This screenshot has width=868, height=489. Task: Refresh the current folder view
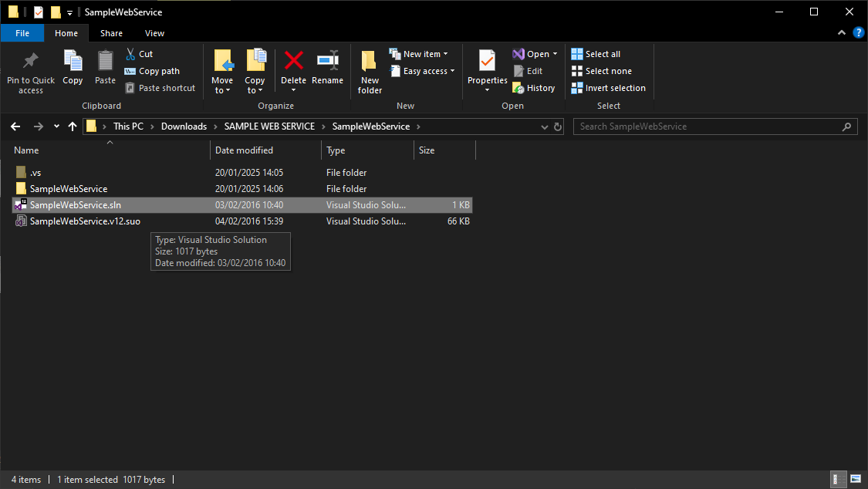(557, 126)
